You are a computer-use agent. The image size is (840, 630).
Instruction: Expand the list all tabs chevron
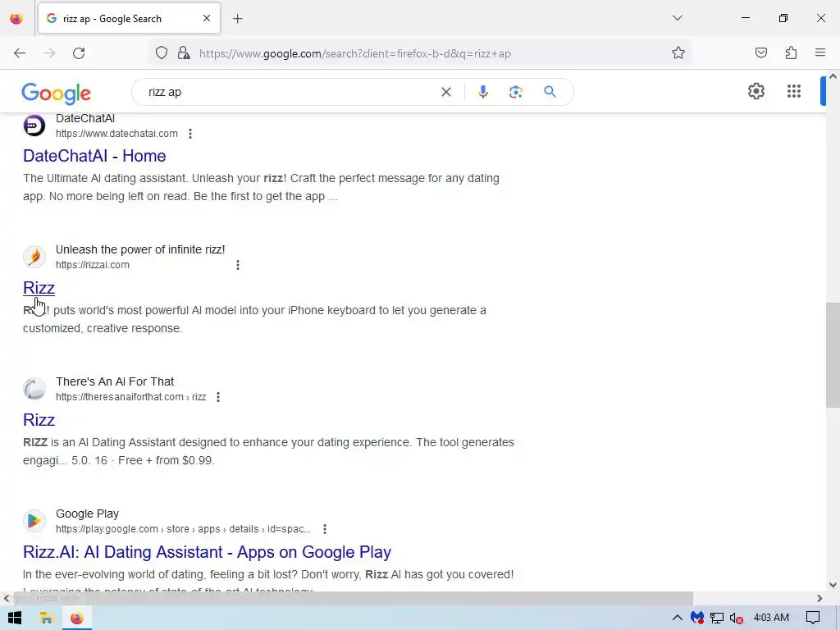(677, 18)
